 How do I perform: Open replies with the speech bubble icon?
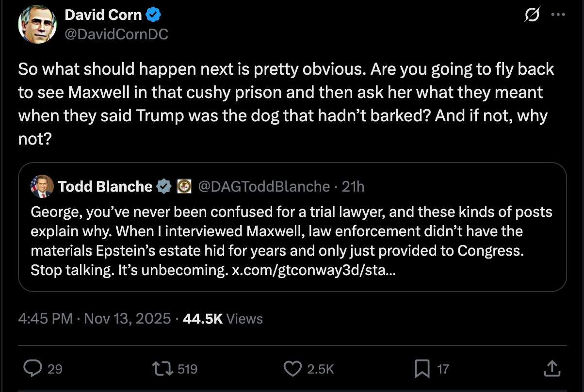point(33,369)
